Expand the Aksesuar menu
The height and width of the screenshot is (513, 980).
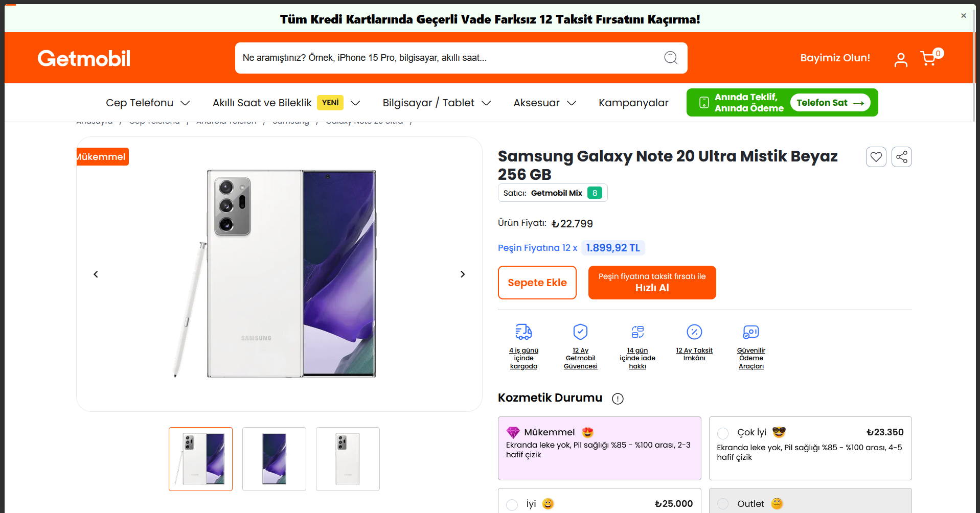pos(544,103)
